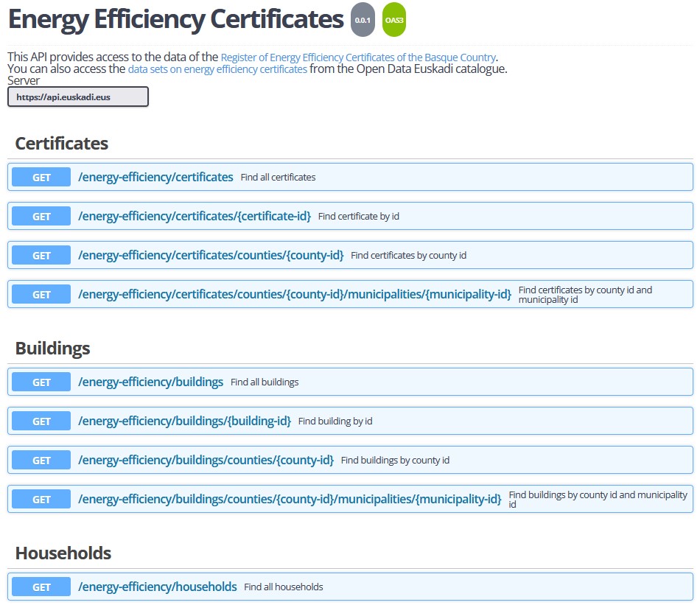Open Register of Energy Efficiency Certificates link
Viewport: 700px width, 605px height.
point(358,57)
